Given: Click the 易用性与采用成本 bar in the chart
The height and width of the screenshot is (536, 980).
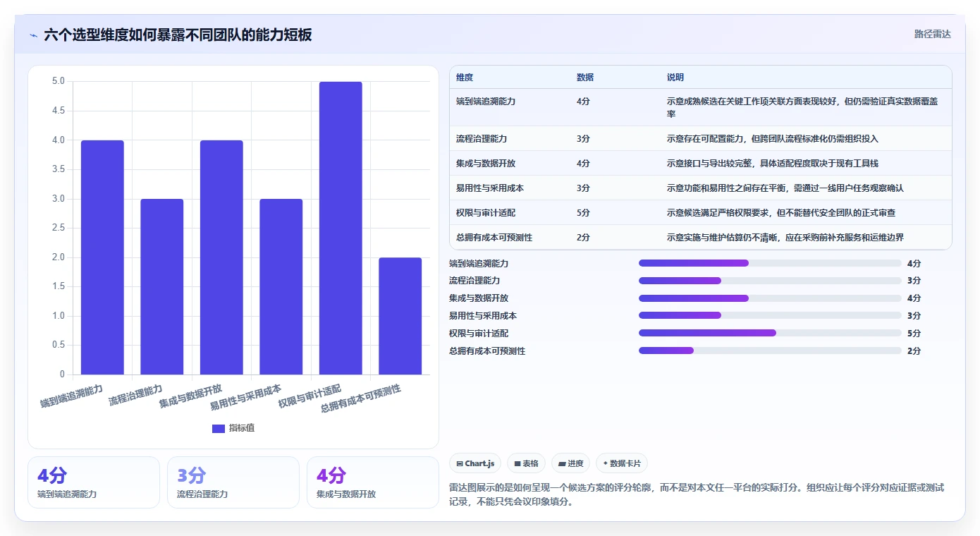Looking at the screenshot, I should [281, 286].
